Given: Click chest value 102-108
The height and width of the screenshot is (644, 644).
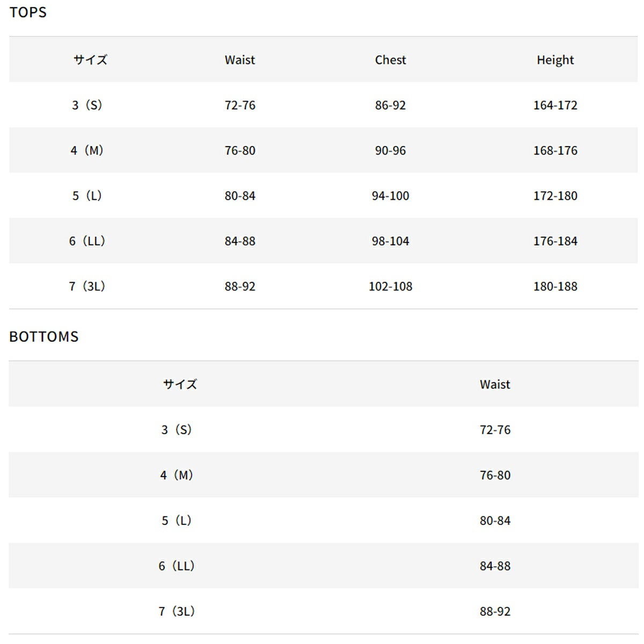Looking at the screenshot, I should coord(390,286).
